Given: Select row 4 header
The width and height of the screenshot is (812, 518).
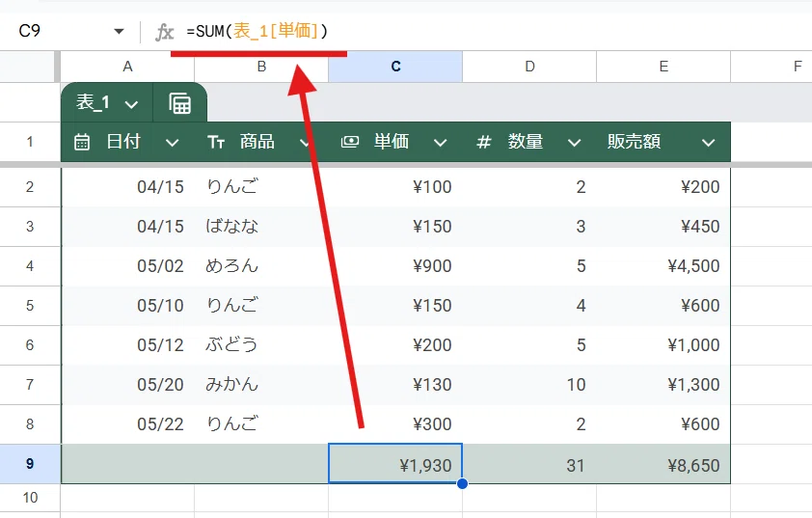Looking at the screenshot, I should pyautogui.click(x=30, y=266).
